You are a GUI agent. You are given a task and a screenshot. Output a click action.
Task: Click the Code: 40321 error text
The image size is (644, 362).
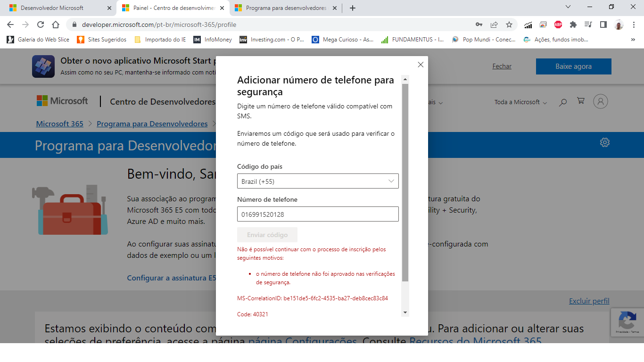coord(253,314)
